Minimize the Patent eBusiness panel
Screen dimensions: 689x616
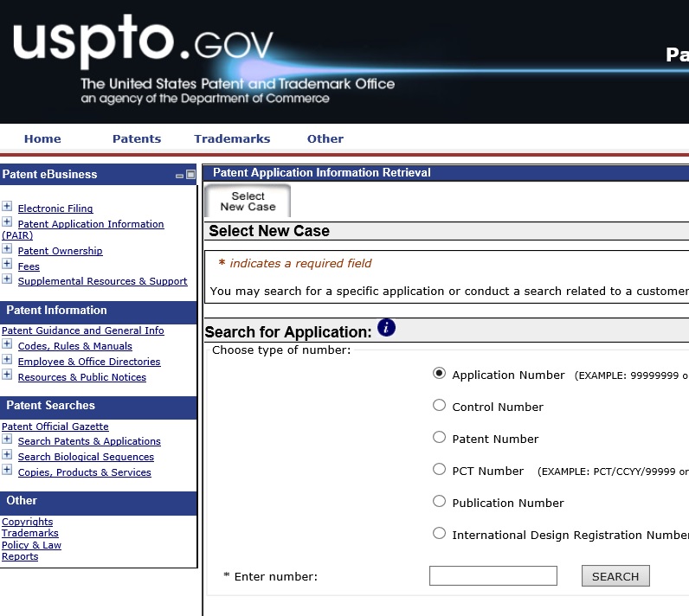click(x=179, y=175)
